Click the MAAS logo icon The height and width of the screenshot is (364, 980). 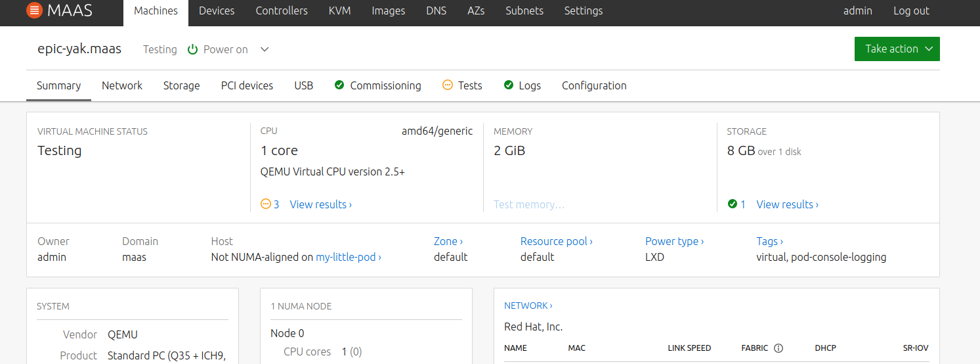click(x=35, y=11)
